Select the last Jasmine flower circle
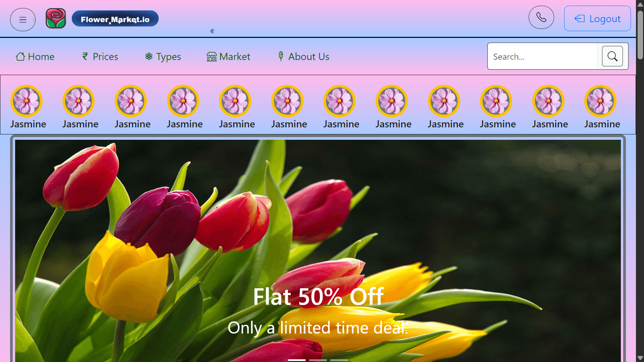The image size is (644, 362). point(600,101)
